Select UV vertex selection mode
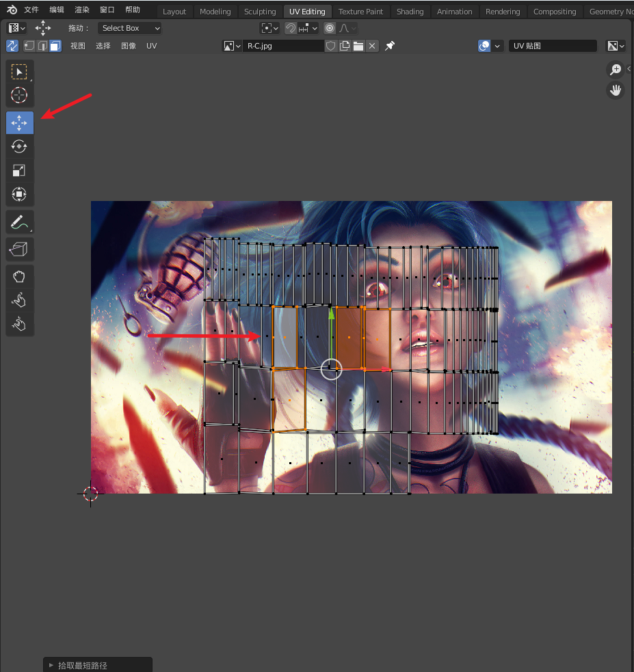This screenshot has width=634, height=672. click(29, 46)
